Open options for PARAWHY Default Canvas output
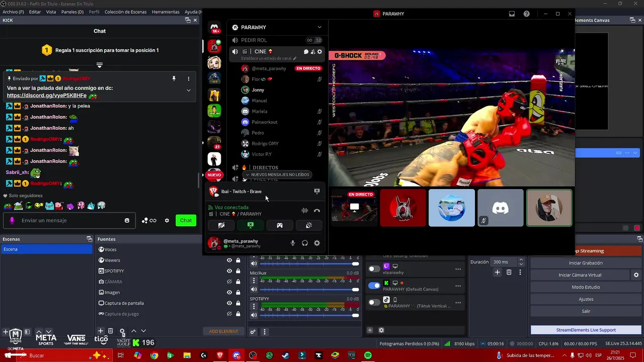This screenshot has height=362, width=644. [x=458, y=286]
